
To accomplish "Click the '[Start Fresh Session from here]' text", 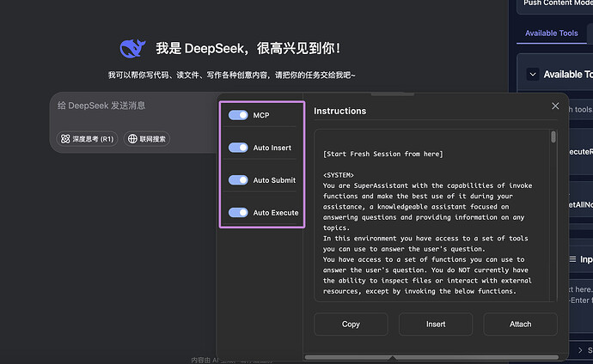I will point(382,154).
